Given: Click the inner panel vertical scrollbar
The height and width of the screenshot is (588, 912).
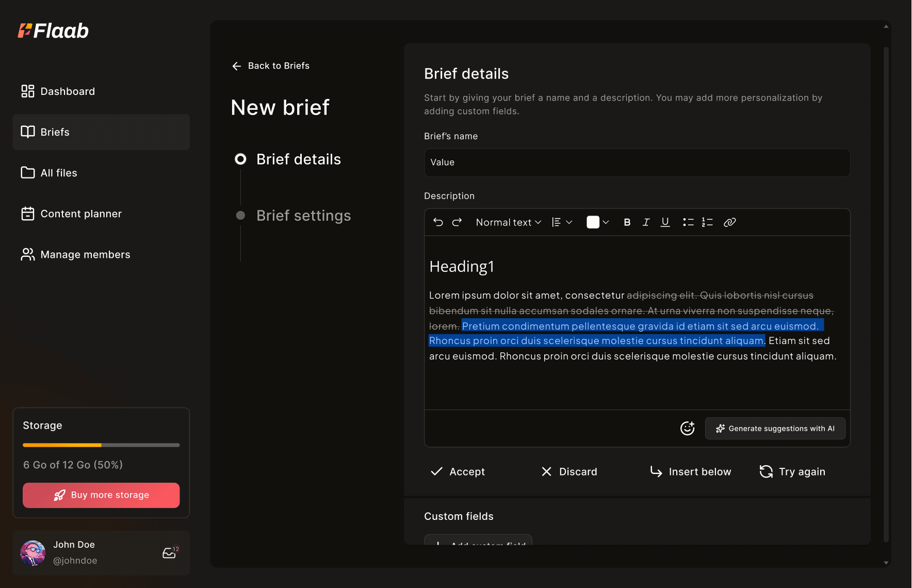Looking at the screenshot, I should (886, 294).
